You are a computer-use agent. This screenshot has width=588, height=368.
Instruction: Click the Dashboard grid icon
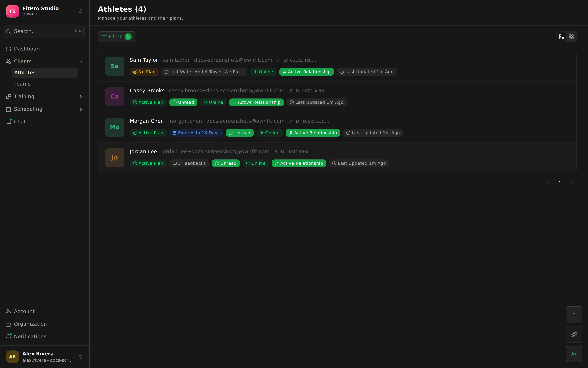(x=9, y=49)
